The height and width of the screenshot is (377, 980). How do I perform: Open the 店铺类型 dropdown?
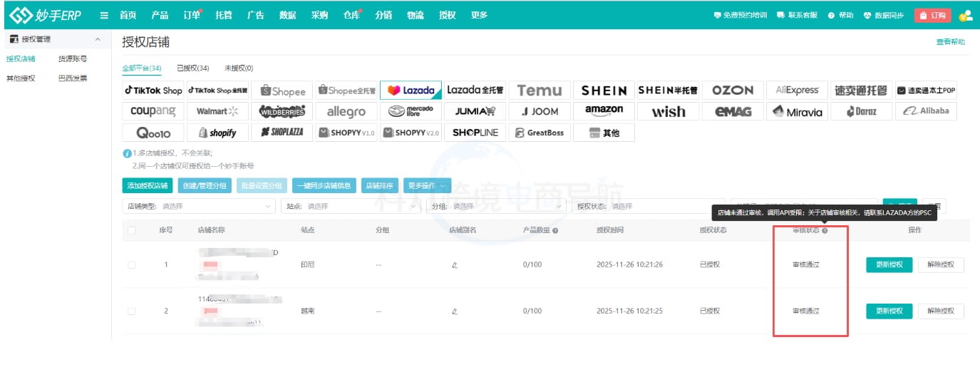pyautogui.click(x=199, y=206)
